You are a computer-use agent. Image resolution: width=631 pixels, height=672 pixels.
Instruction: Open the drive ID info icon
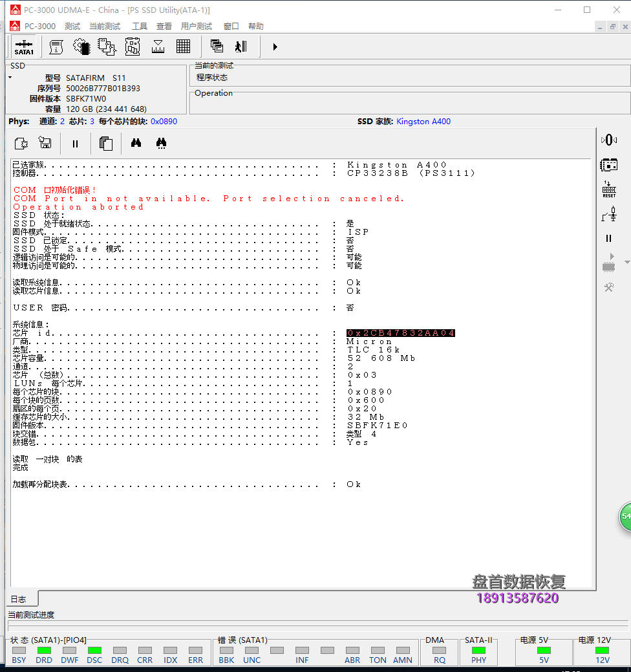56,47
